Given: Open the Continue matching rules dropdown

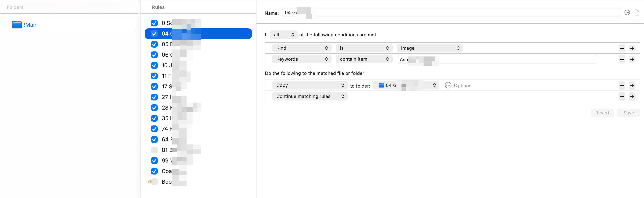Looking at the screenshot, I should [x=309, y=96].
